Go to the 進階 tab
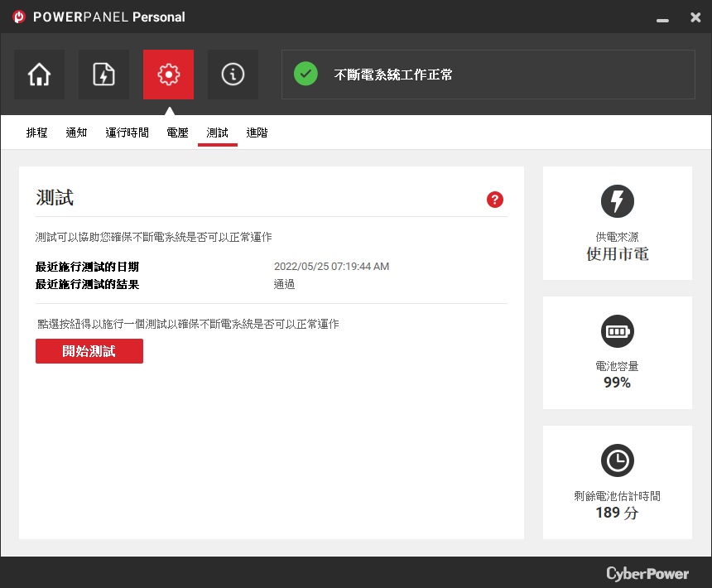The image size is (712, 588). 257,133
